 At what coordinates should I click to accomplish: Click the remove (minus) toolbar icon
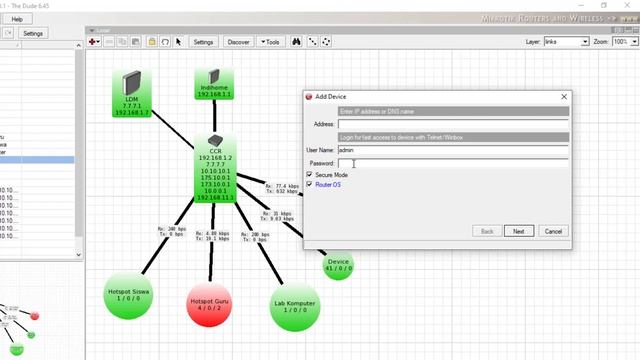tap(109, 42)
